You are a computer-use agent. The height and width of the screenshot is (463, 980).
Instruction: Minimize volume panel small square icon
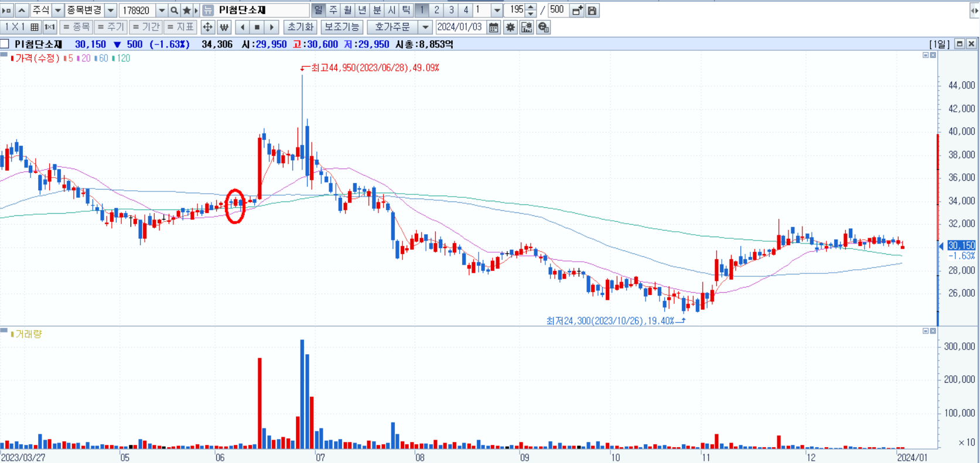[x=926, y=331]
